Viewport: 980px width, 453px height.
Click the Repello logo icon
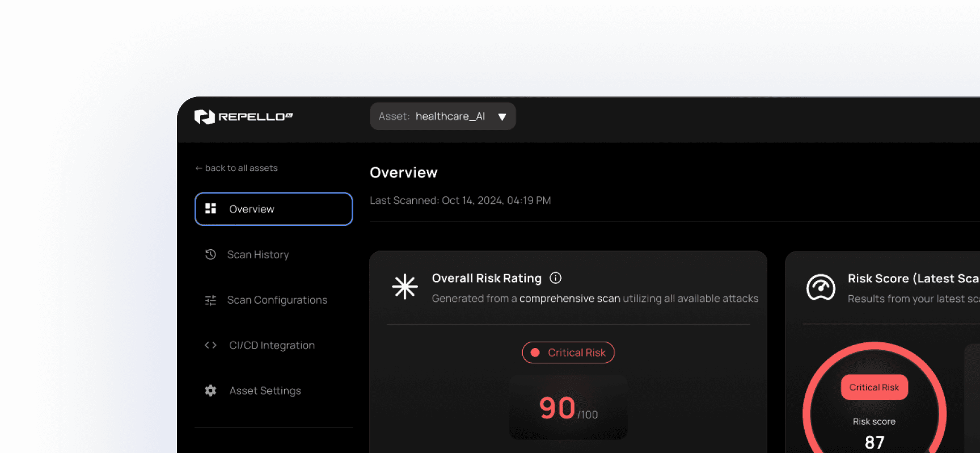pyautogui.click(x=204, y=116)
